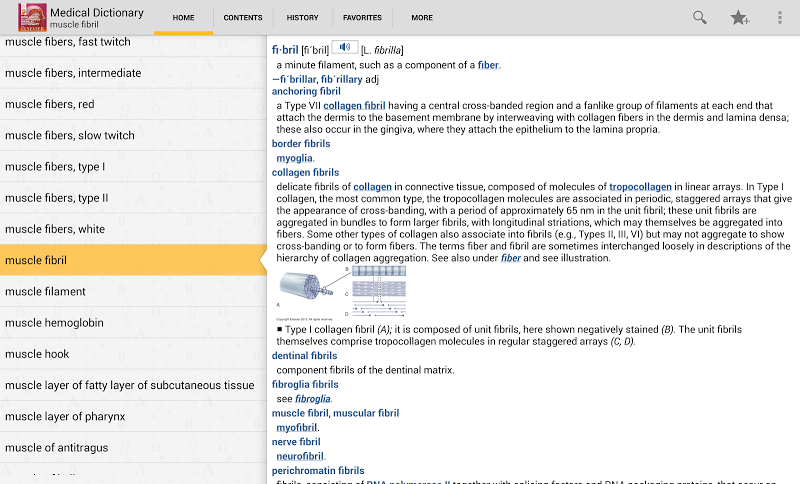Select 'muscle fibers, type II' entry

click(133, 198)
